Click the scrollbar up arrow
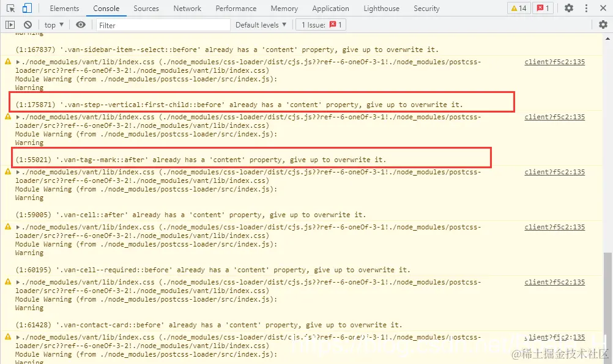The height and width of the screenshot is (364, 613). [x=608, y=39]
